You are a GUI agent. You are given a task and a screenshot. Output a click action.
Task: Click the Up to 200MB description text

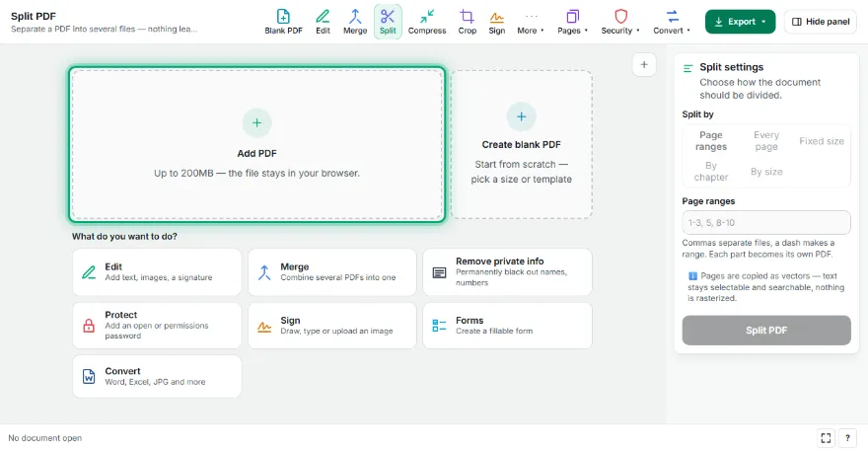point(256,174)
